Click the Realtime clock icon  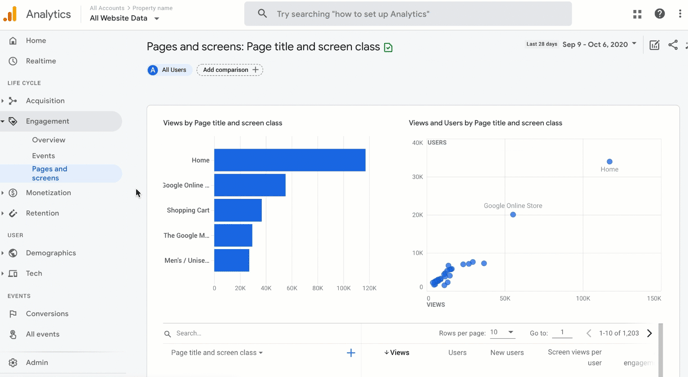click(13, 61)
